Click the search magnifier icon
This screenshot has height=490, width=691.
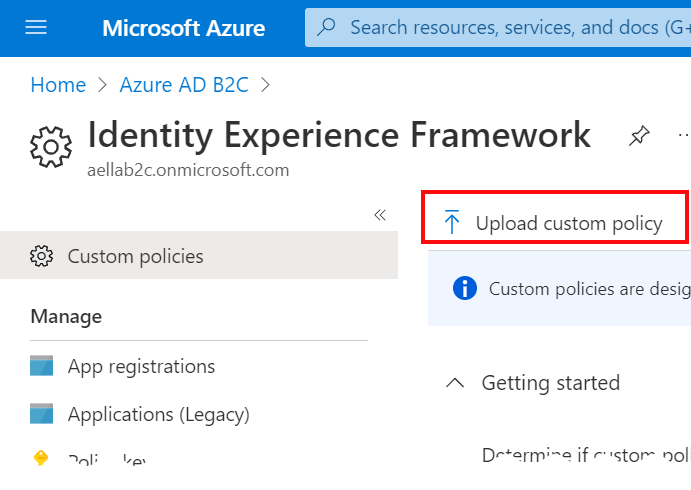327,28
